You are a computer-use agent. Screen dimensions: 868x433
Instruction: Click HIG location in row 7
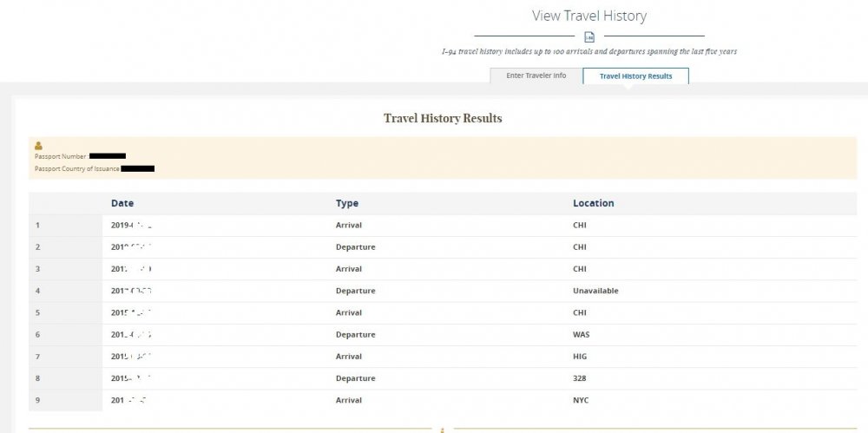(580, 357)
